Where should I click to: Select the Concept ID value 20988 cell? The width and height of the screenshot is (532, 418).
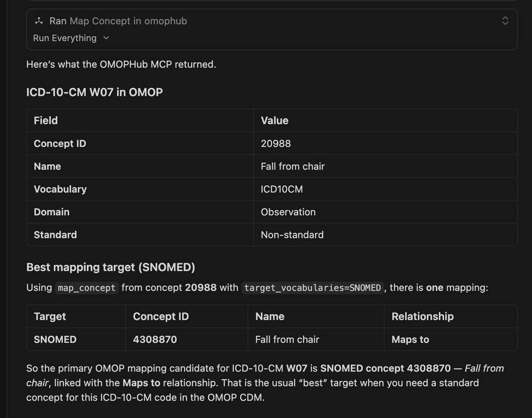[385, 143]
